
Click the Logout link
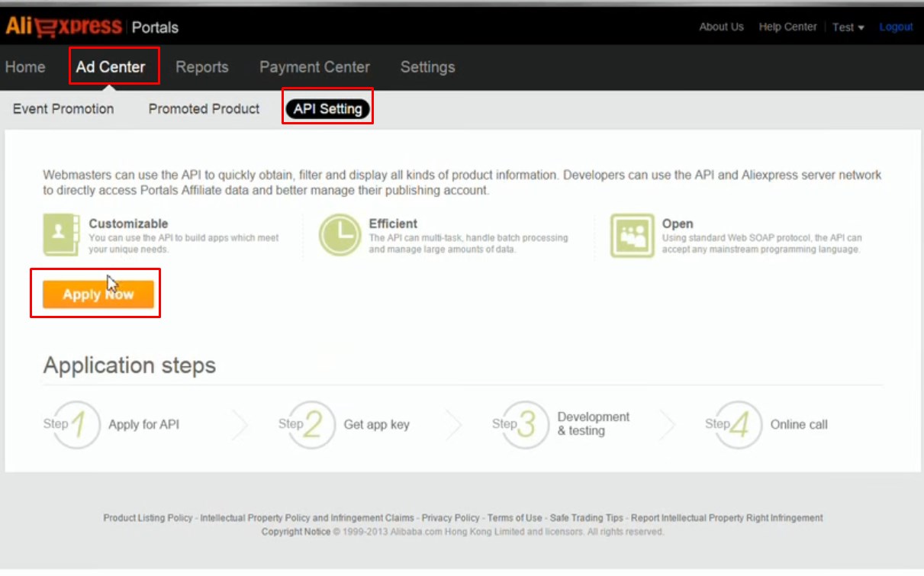coord(896,27)
